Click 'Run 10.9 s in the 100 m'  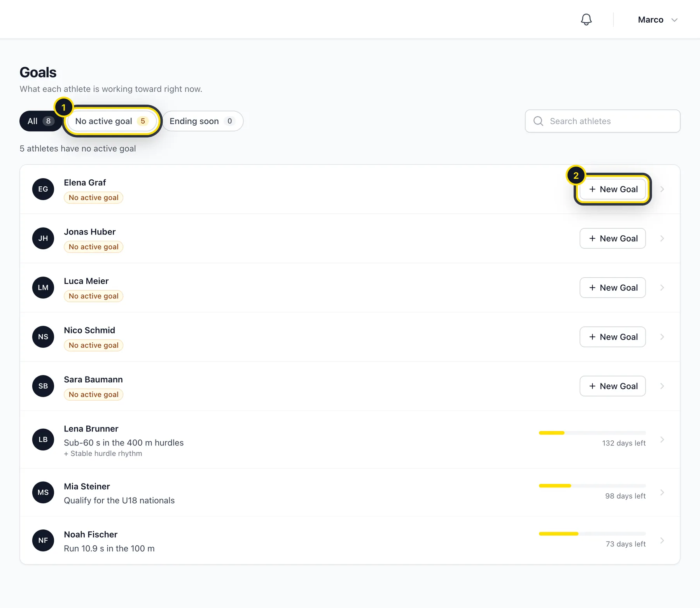coord(109,548)
